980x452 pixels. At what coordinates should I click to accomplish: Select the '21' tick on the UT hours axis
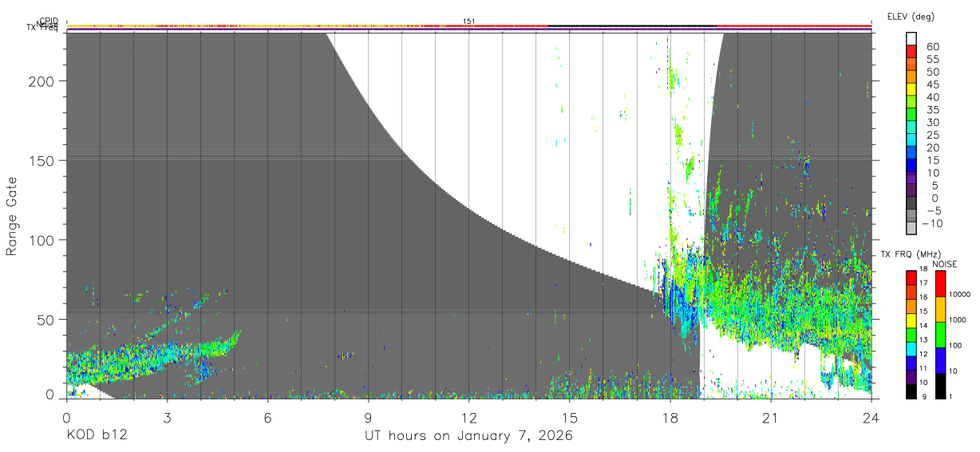click(771, 419)
